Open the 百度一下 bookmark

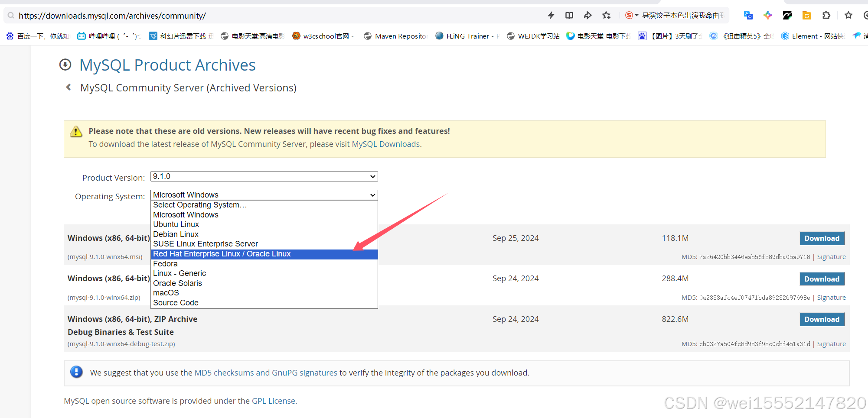point(38,36)
